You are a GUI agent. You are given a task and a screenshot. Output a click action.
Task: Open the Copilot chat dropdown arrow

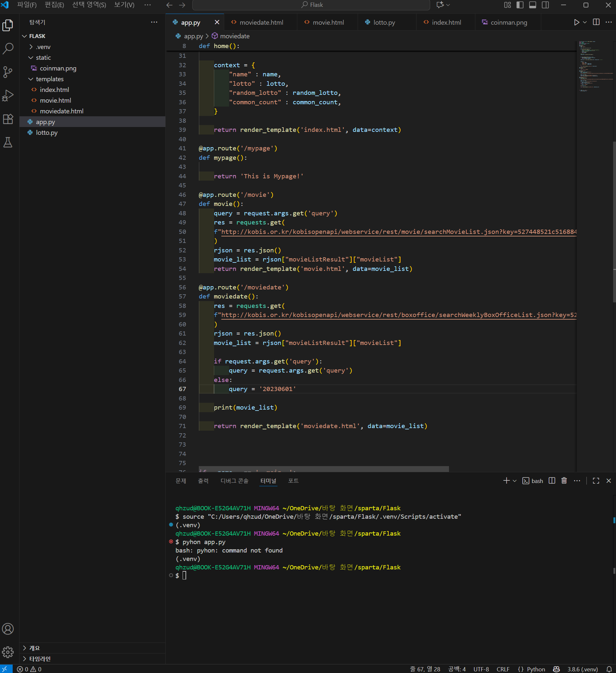point(448,5)
